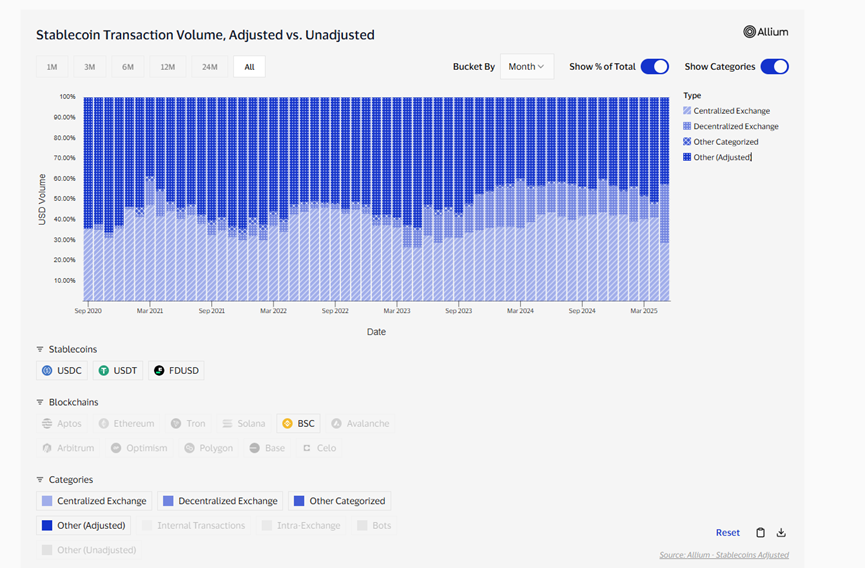
Task: Click the download data icon
Action: coord(781,533)
